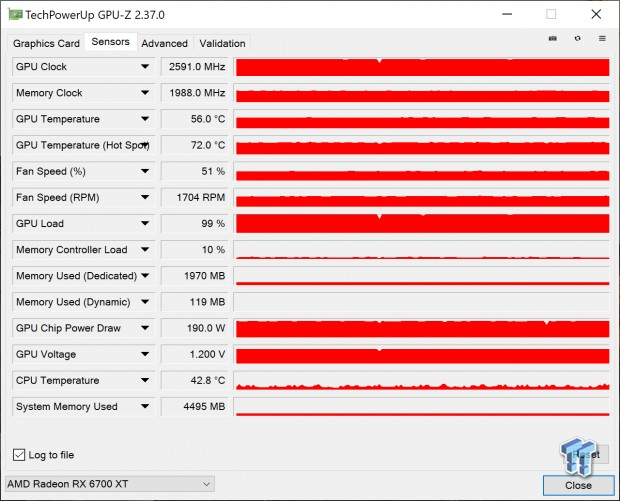The height and width of the screenshot is (501, 620).
Task: Close GPU-Z with the title bar X
Action: point(596,14)
